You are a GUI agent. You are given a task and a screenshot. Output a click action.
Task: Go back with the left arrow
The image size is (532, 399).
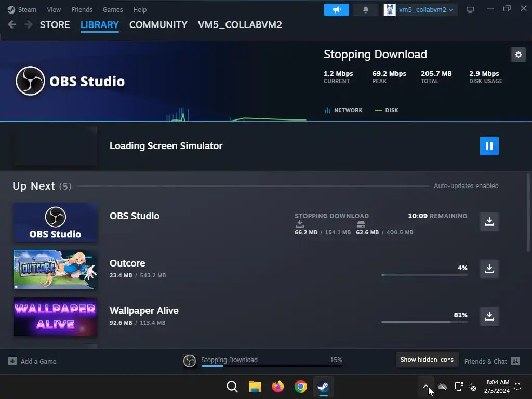(12, 25)
